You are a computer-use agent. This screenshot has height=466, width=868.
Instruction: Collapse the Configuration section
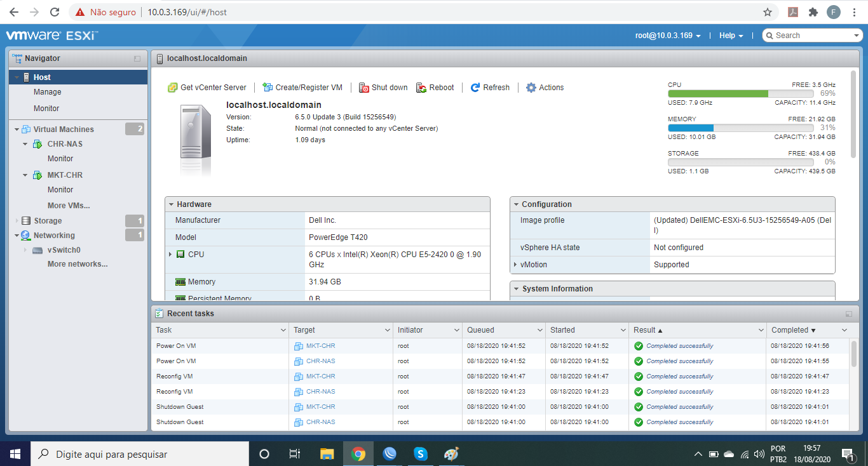coord(516,204)
